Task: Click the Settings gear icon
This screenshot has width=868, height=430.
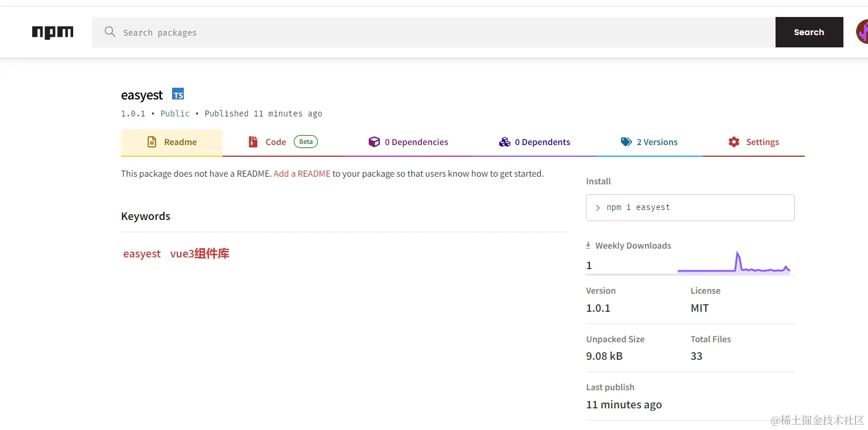Action: coord(734,142)
